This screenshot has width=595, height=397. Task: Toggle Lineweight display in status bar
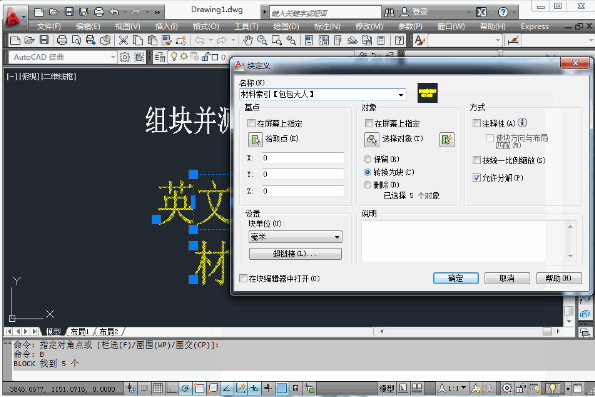(x=268, y=388)
